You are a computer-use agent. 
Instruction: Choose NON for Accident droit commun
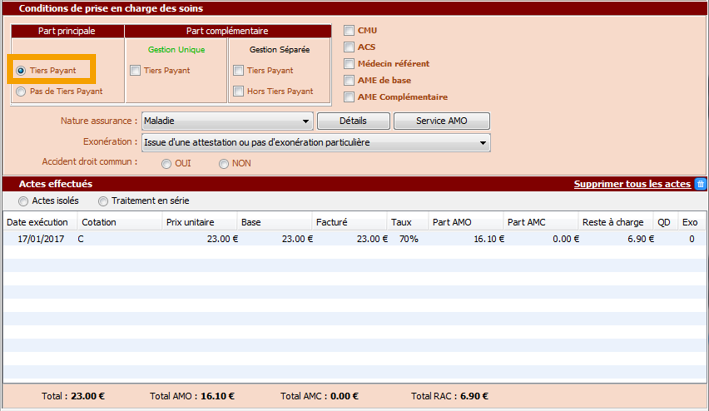(223, 164)
